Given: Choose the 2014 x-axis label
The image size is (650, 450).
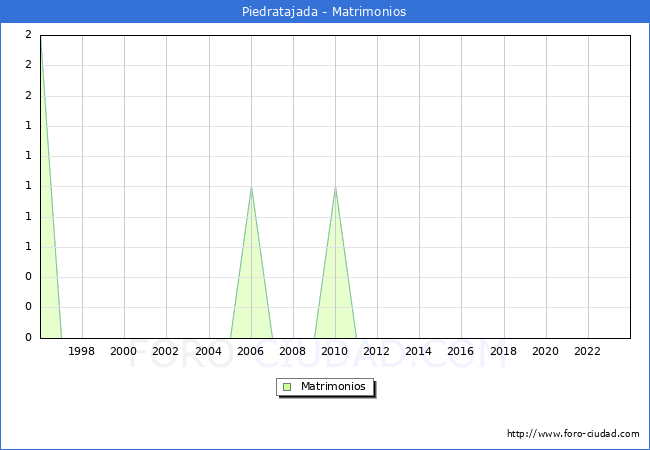Looking at the screenshot, I should 419,351.
